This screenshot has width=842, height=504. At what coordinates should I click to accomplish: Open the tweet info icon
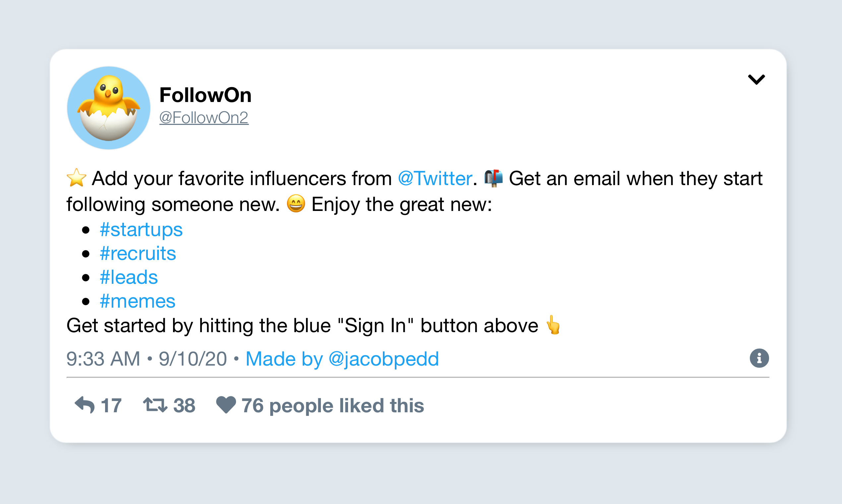[759, 358]
